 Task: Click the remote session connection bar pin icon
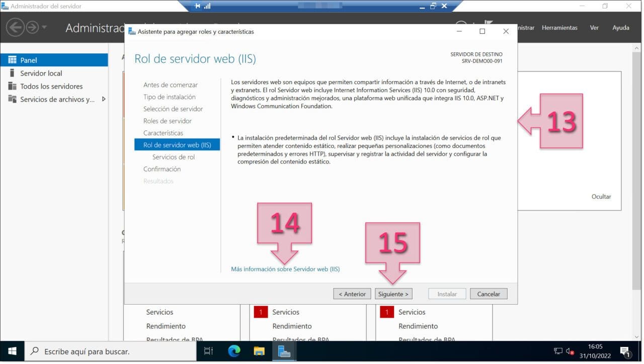pos(197,6)
